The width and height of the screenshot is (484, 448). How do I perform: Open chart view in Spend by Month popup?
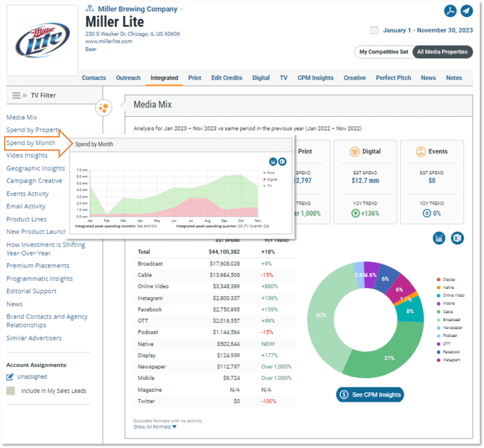[273, 162]
